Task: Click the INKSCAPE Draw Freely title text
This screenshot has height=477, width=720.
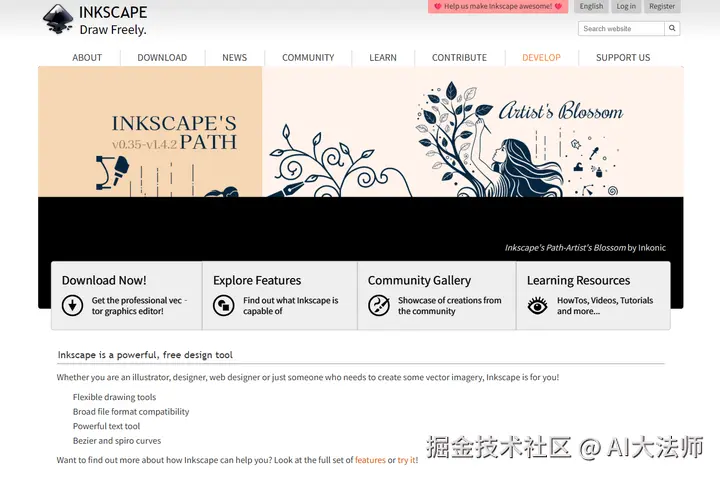Action: pyautogui.click(x=113, y=21)
